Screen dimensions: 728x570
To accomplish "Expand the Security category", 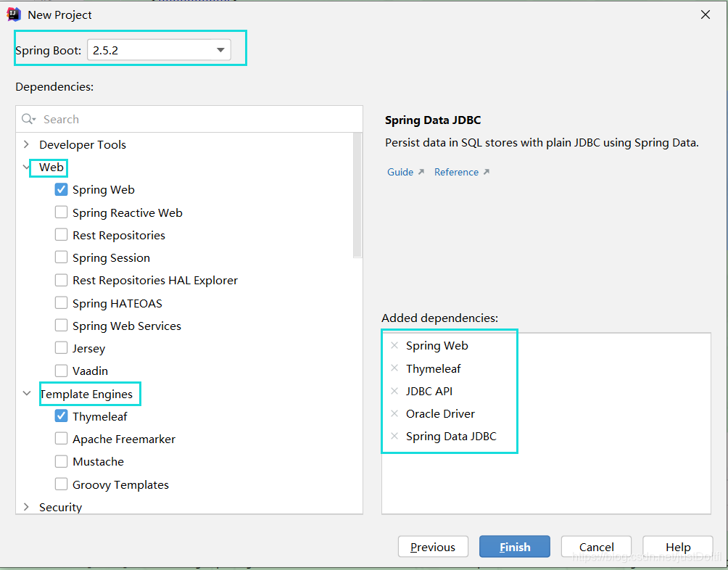I will point(27,507).
